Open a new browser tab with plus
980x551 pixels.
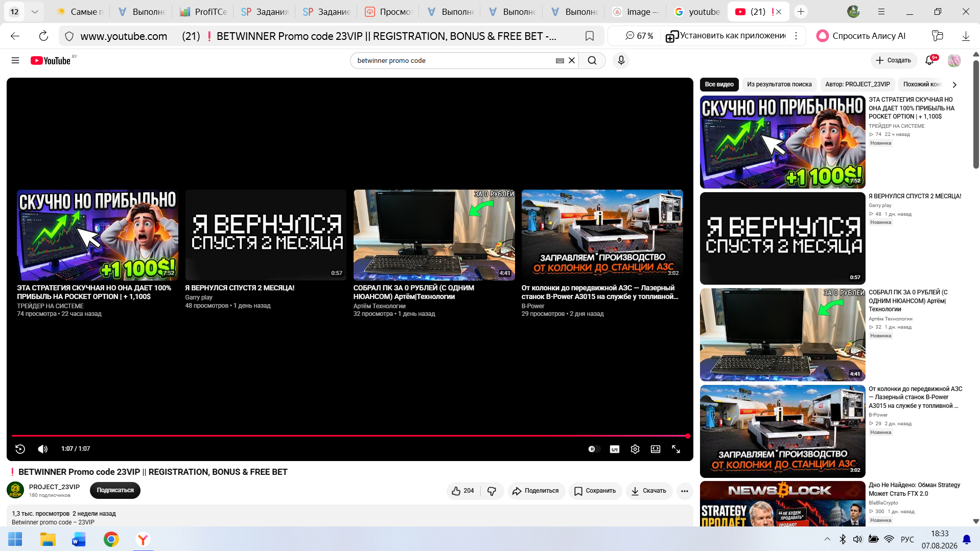[x=801, y=12]
